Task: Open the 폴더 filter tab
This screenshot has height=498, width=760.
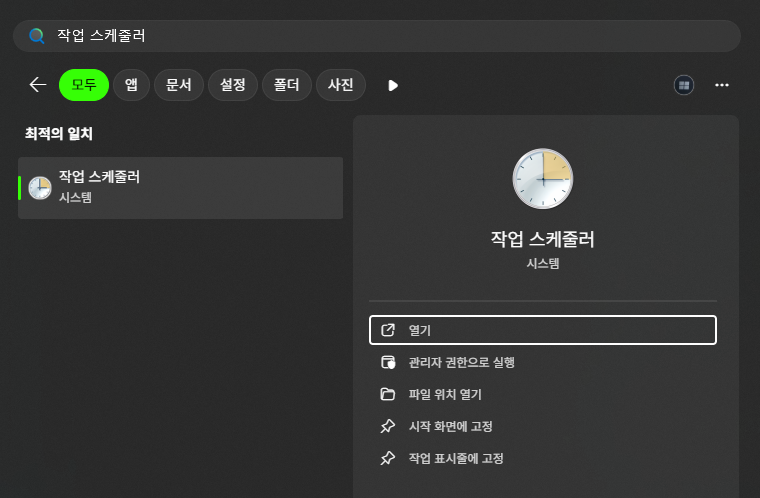Action: [286, 85]
